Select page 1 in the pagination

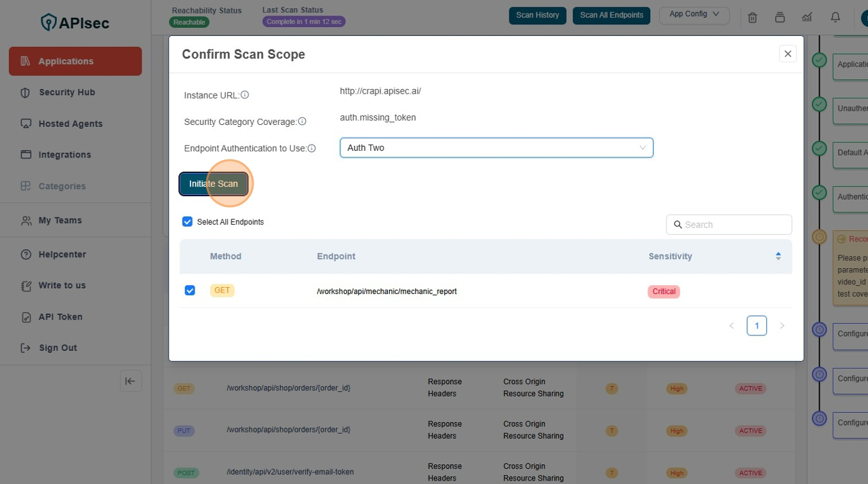(757, 326)
